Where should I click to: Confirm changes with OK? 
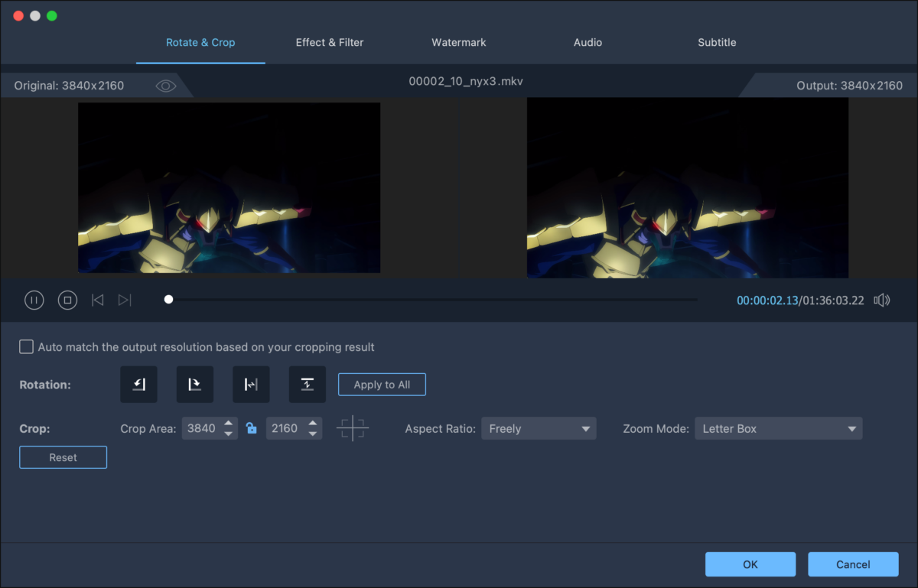750,564
